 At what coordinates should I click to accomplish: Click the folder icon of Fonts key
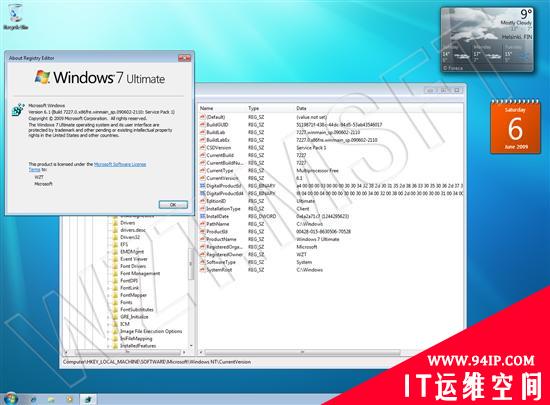pyautogui.click(x=115, y=302)
